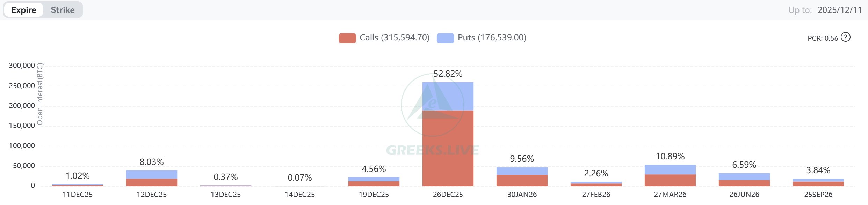The height and width of the screenshot is (205, 868).
Task: Click the 27FEB26 bar
Action: pos(596,184)
